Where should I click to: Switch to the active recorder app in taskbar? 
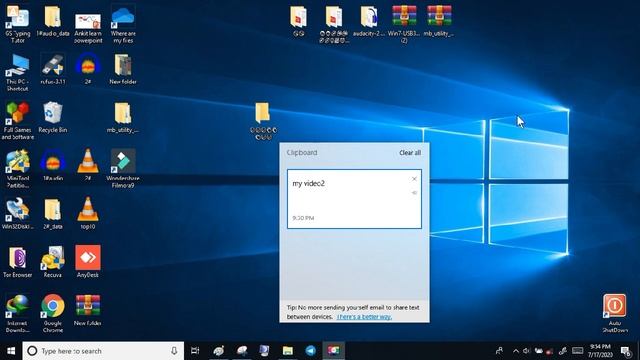333,351
